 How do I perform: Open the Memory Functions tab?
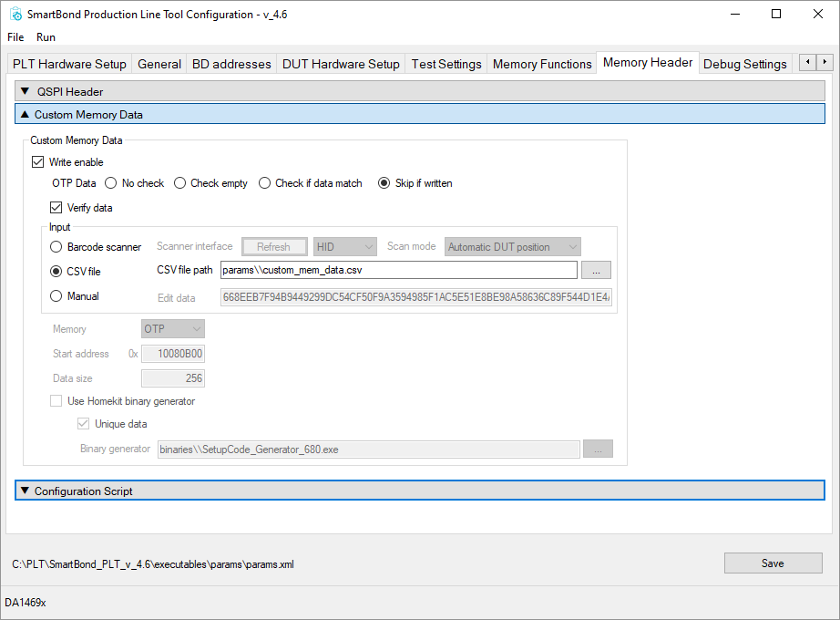pos(542,64)
